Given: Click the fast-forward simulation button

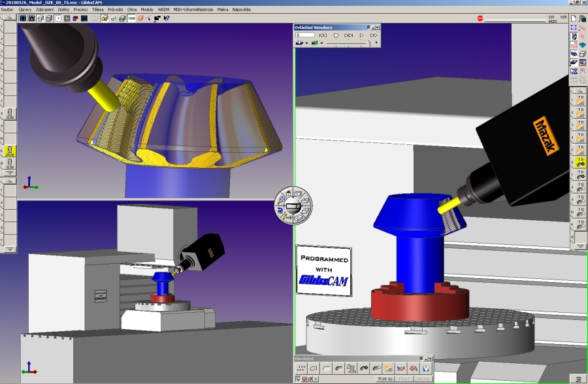Looking at the screenshot, I should pos(374,35).
